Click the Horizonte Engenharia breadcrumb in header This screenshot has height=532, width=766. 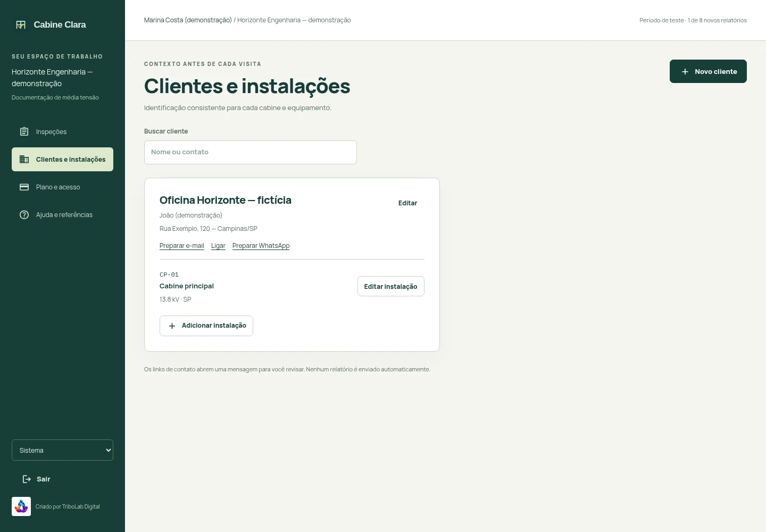click(x=294, y=20)
